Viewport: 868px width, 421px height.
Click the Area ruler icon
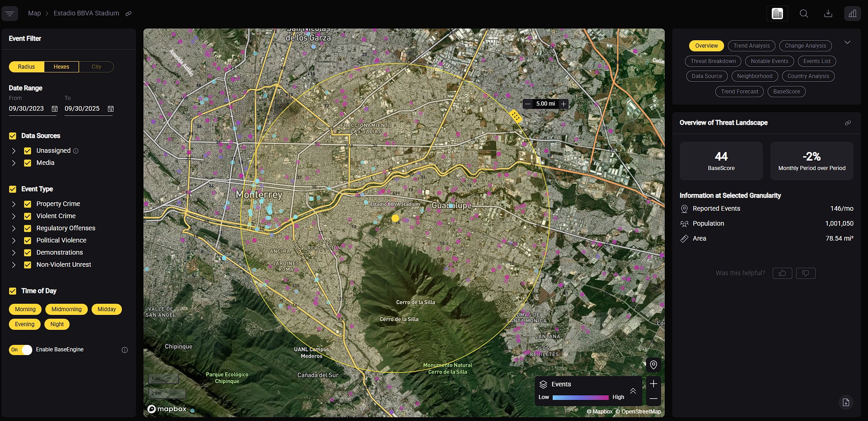click(684, 239)
